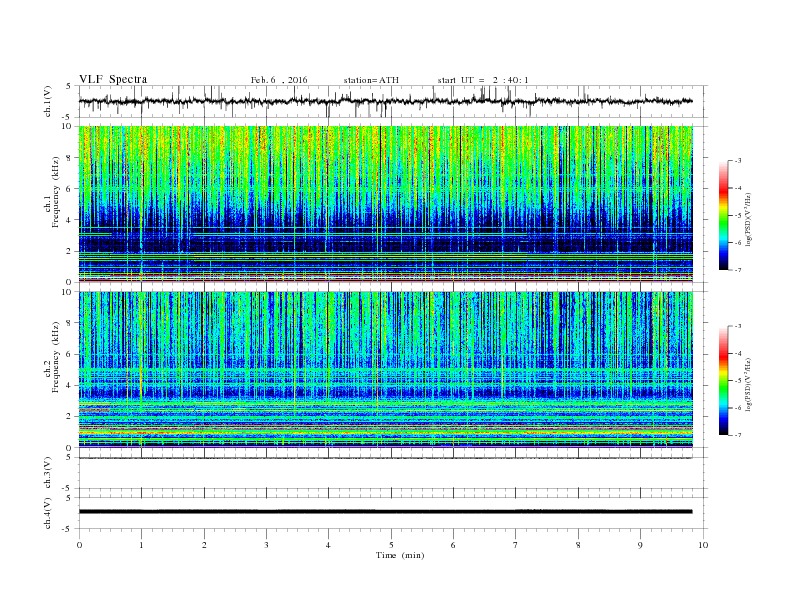This screenshot has height=612, width=792.
Task: Select the date text Feb. 6, 2016
Action: (x=279, y=80)
